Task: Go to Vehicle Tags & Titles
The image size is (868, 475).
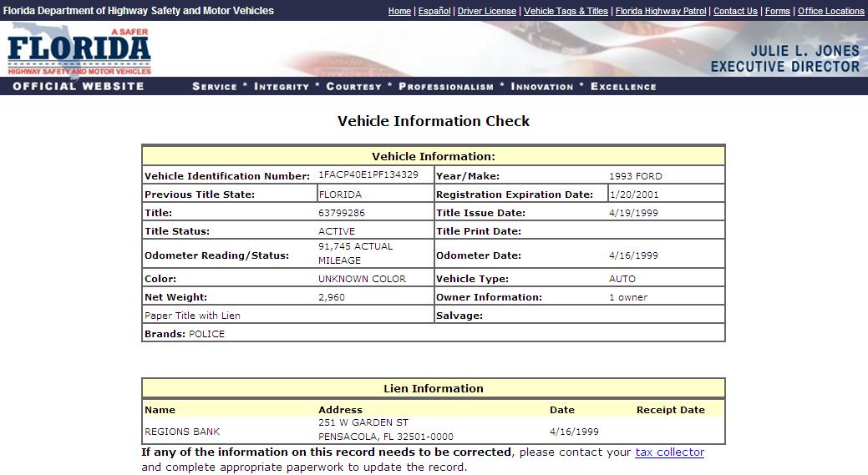Action: click(x=566, y=11)
